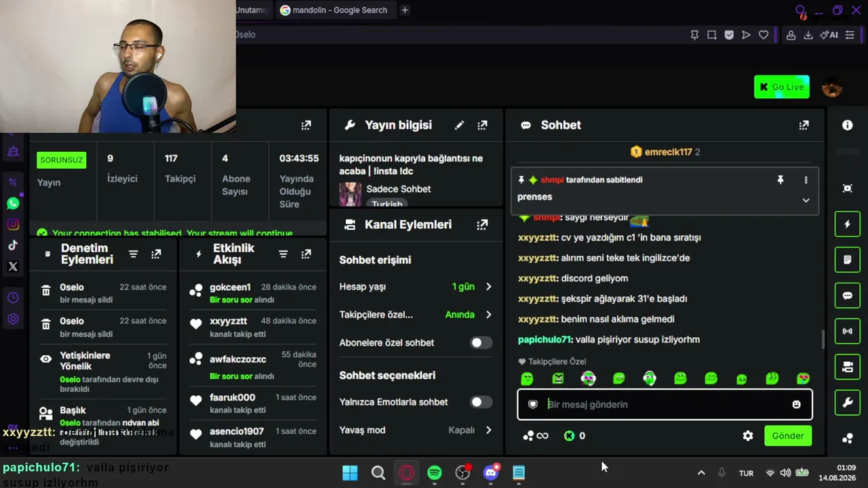This screenshot has height=488, width=868.
Task: Pop out the Kanal Eylemleri panel
Action: 482,224
